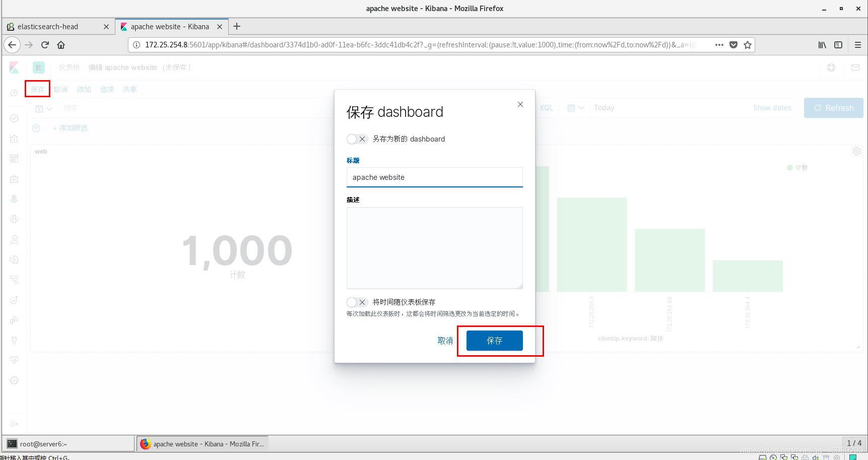Screen dimensions: 868x460
Task: Go to the Firefox home page
Action: [x=61, y=45]
